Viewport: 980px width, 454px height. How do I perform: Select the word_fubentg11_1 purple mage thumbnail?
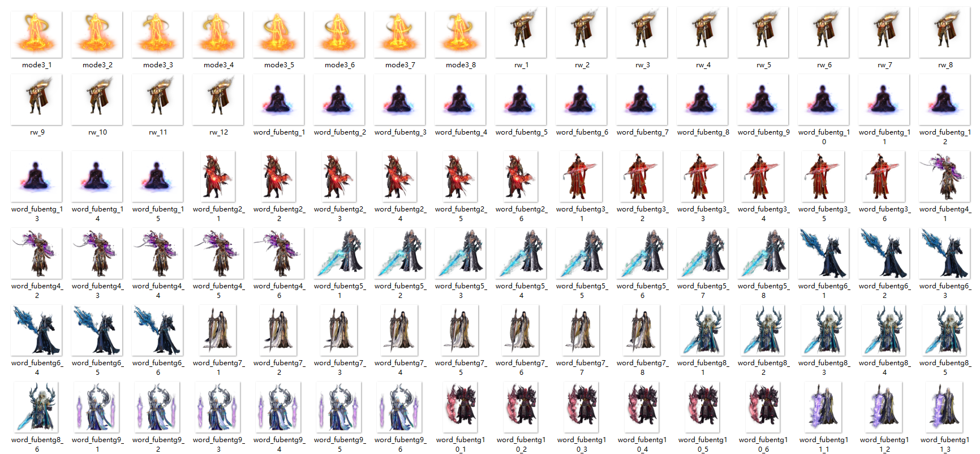pyautogui.click(x=824, y=407)
